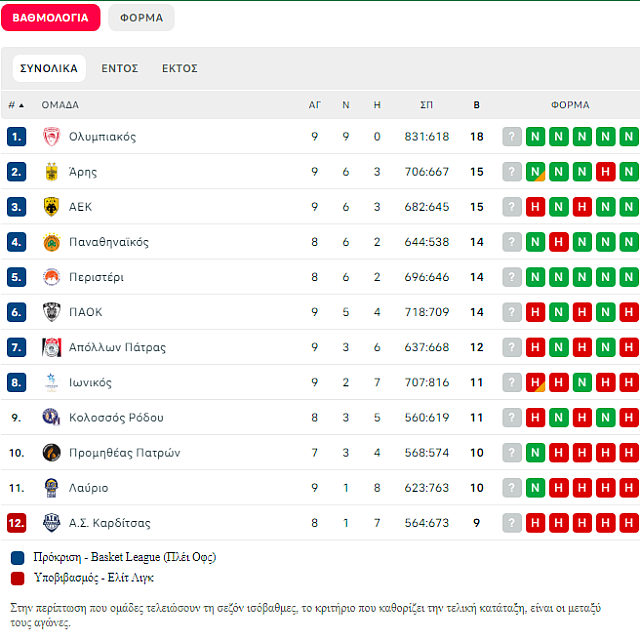Click the Άρης team crest
Image resolution: width=640 pixels, height=640 pixels.
[52, 172]
